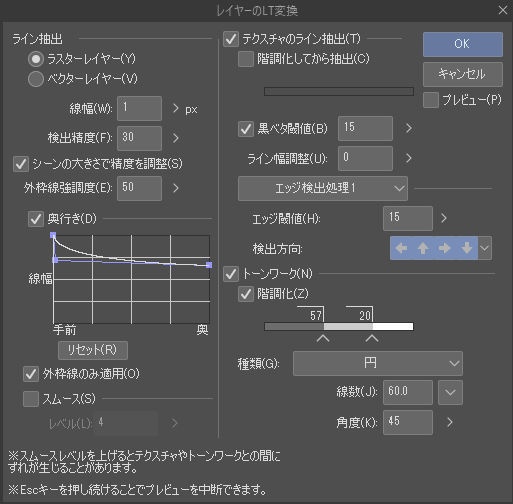
Task: Toggle 黒ベタ閾値(B) checkbox
Action: [246, 129]
